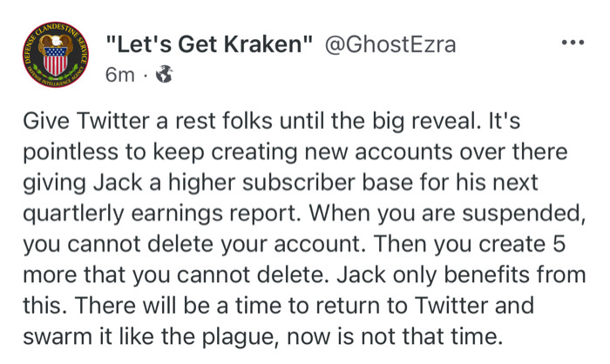Click the striped shield inside the avatar seal
Viewport: 610px width, 364px height.
click(x=56, y=61)
